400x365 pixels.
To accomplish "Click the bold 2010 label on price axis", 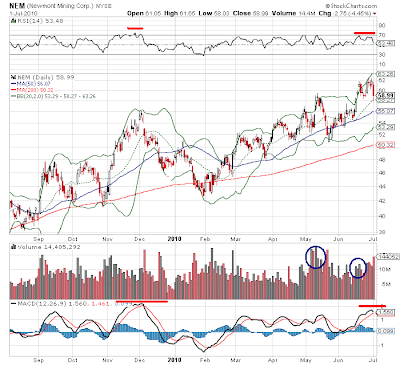I will click(174, 239).
